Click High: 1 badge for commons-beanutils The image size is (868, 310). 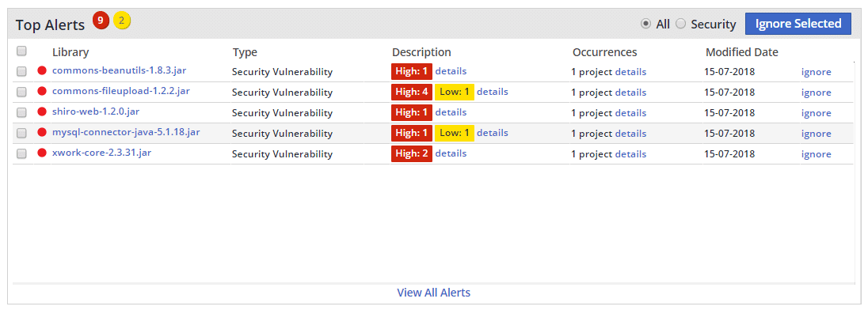tap(411, 71)
